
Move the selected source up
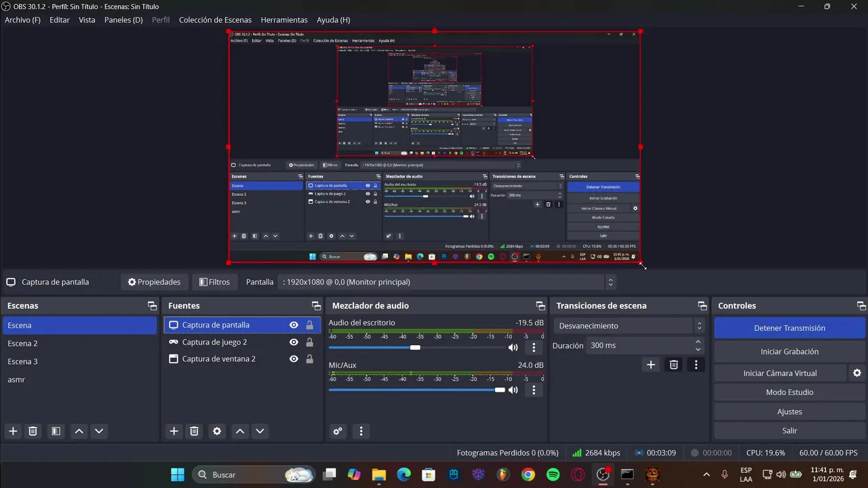tap(240, 431)
